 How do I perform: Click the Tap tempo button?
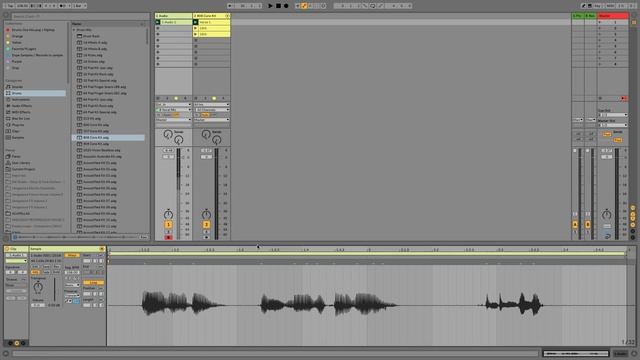[10, 6]
